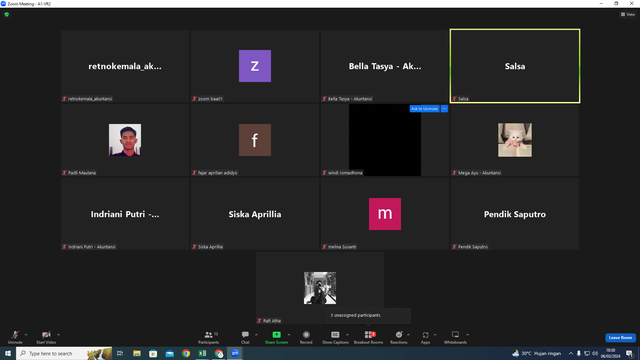Open the Windows Start menu
Viewport: 640px width, 360px height.
tap(8, 353)
